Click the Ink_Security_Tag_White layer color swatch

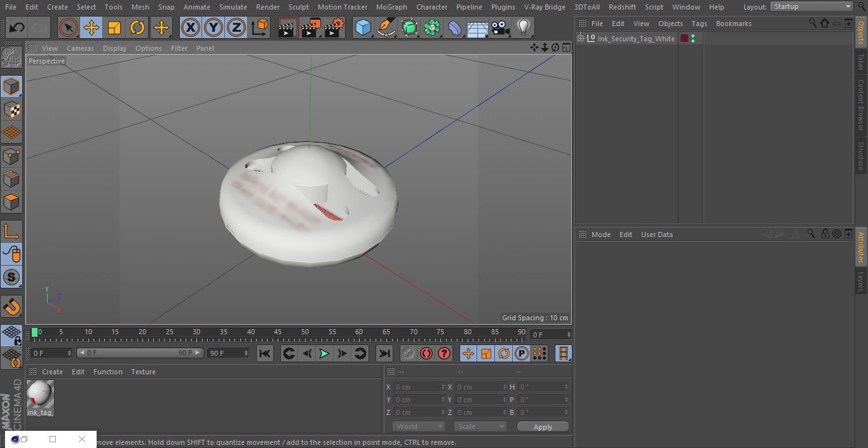(684, 39)
